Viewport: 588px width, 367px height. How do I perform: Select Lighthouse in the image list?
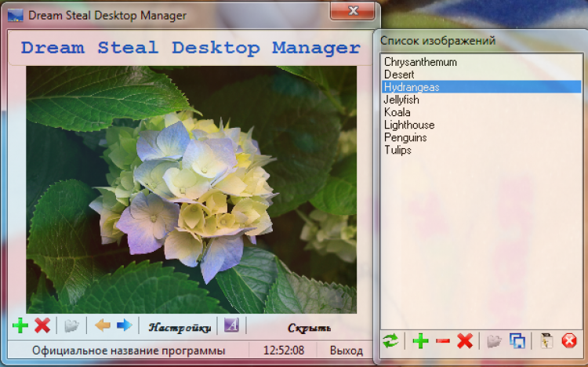[x=481, y=125]
